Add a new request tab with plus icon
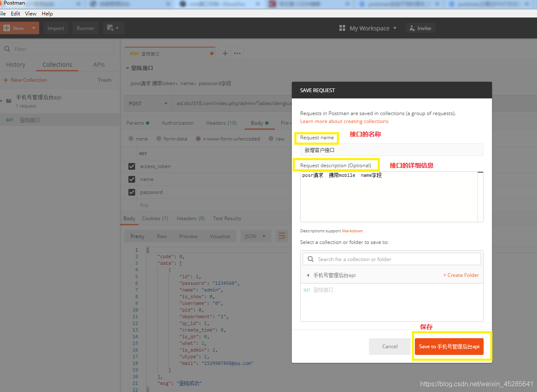The height and width of the screenshot is (392, 537). pyautogui.click(x=225, y=53)
